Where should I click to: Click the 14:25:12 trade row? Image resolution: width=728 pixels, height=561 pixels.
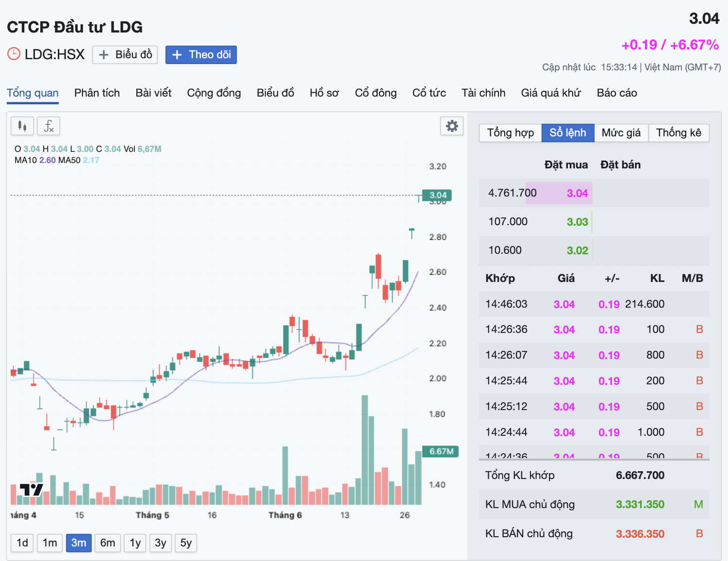pyautogui.click(x=594, y=407)
